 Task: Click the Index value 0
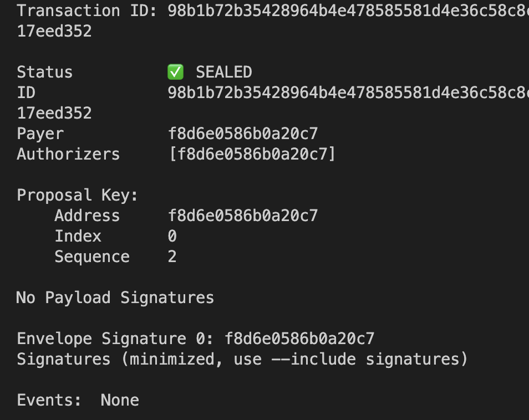click(x=172, y=236)
